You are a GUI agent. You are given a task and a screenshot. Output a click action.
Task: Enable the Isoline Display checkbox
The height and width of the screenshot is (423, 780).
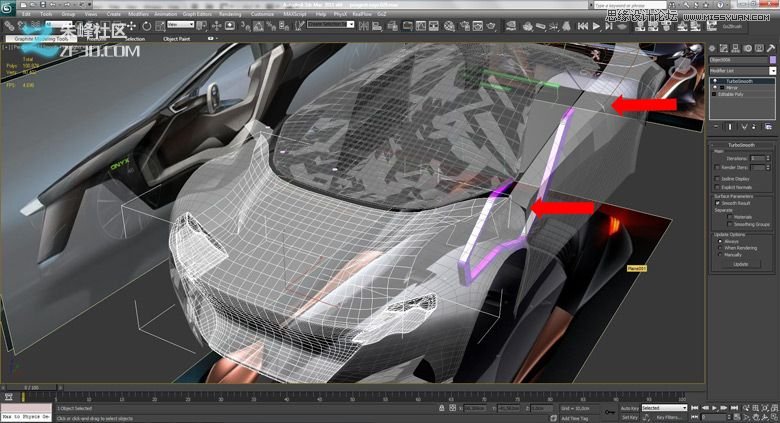tap(717, 179)
